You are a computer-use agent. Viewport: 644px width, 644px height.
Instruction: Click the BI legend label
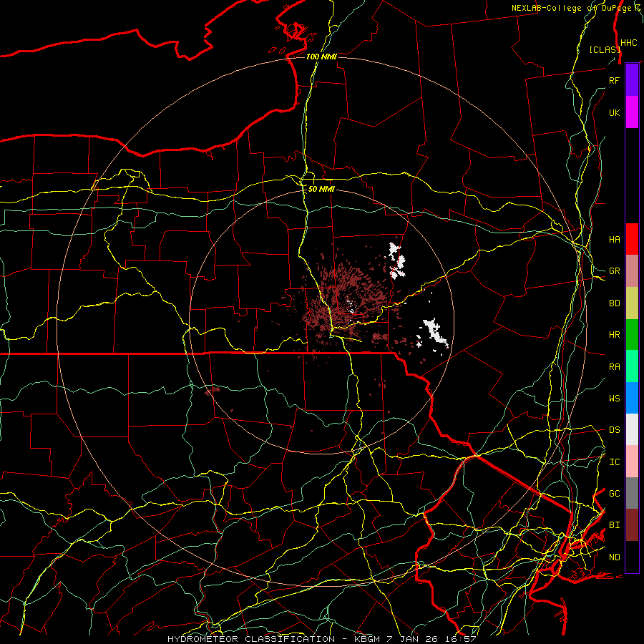614,525
